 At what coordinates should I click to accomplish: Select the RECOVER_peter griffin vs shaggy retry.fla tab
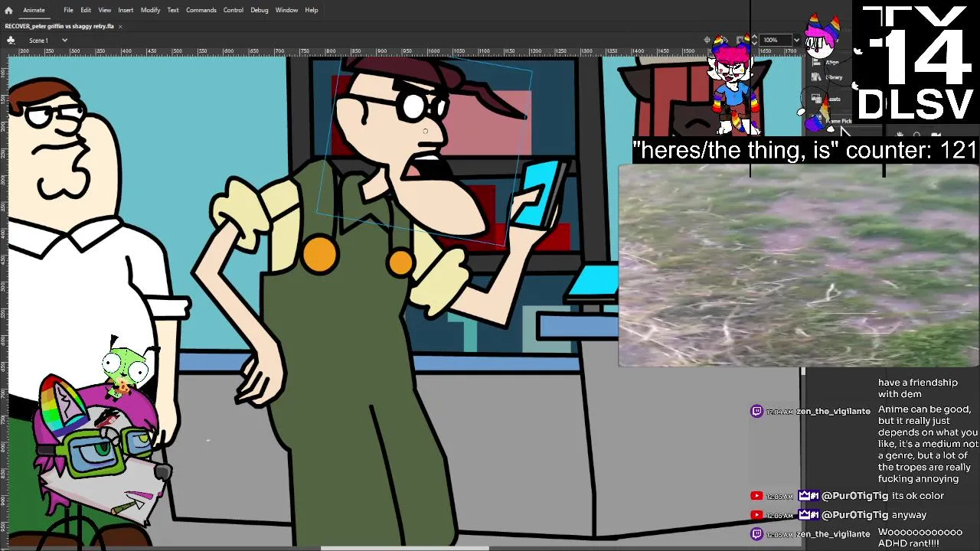[x=60, y=26]
